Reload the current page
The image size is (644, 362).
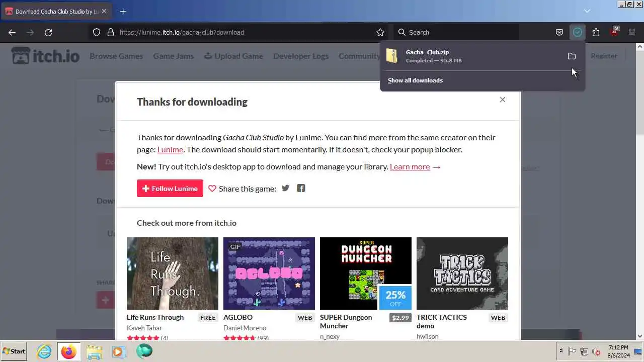click(48, 32)
